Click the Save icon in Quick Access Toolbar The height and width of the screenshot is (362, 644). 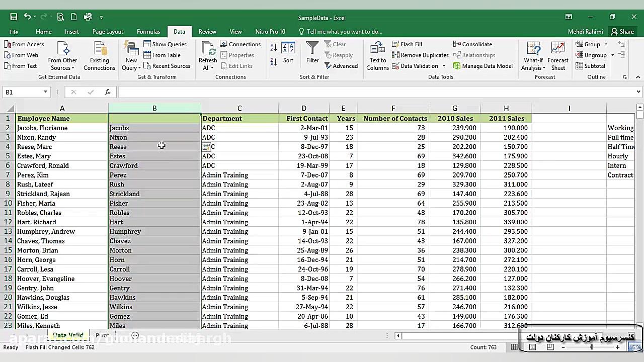coord(14,17)
